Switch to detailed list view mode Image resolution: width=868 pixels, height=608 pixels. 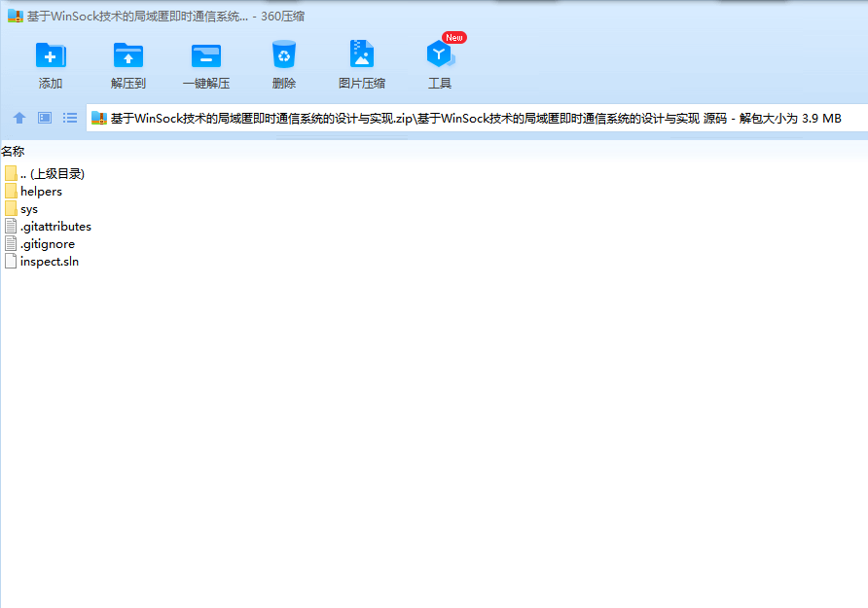[70, 118]
